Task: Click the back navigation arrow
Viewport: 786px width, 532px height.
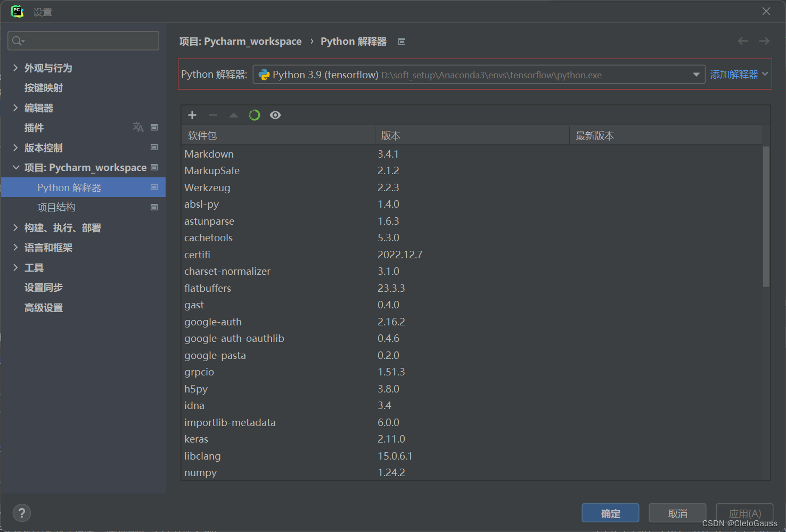Action: [743, 41]
